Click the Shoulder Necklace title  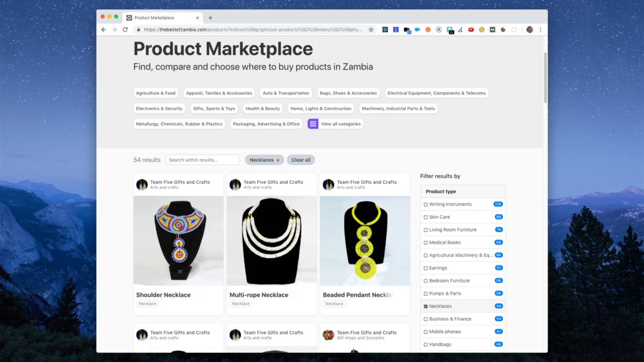click(x=163, y=295)
